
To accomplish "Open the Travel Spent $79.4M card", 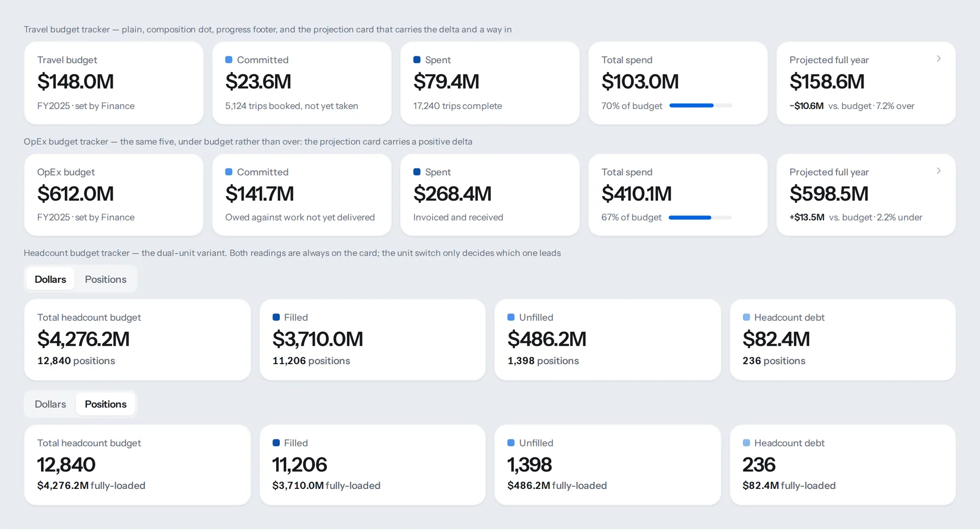I will tap(490, 83).
